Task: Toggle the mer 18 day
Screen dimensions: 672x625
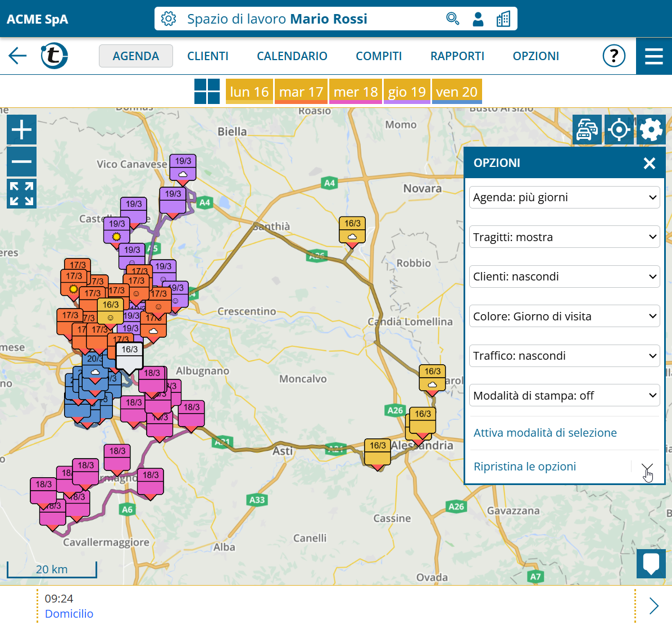Action: coord(355,92)
